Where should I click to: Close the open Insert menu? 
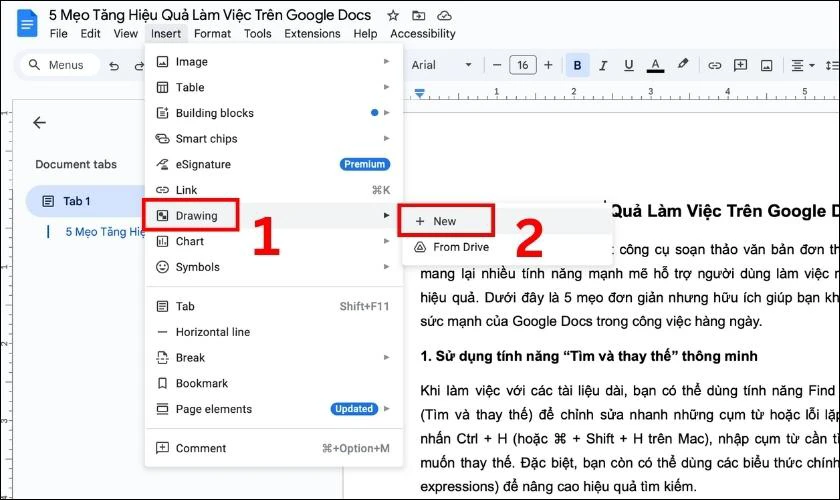[x=166, y=34]
